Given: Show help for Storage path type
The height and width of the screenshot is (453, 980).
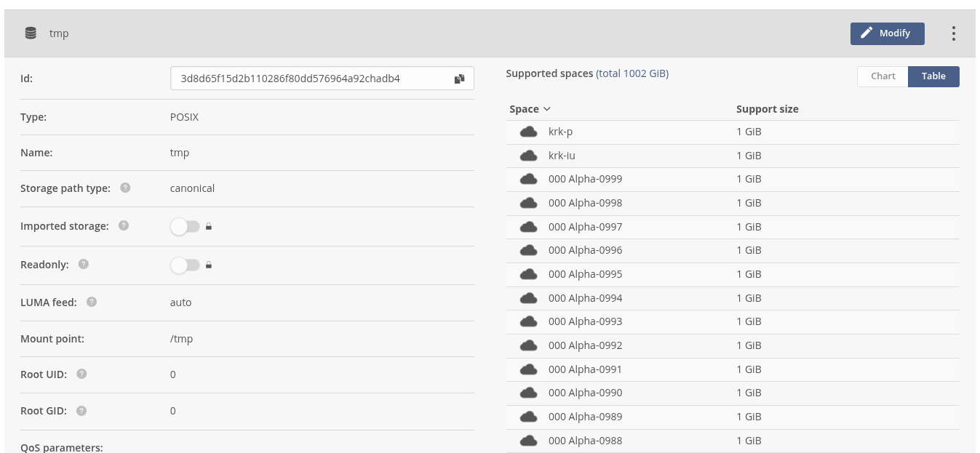Looking at the screenshot, I should (125, 188).
